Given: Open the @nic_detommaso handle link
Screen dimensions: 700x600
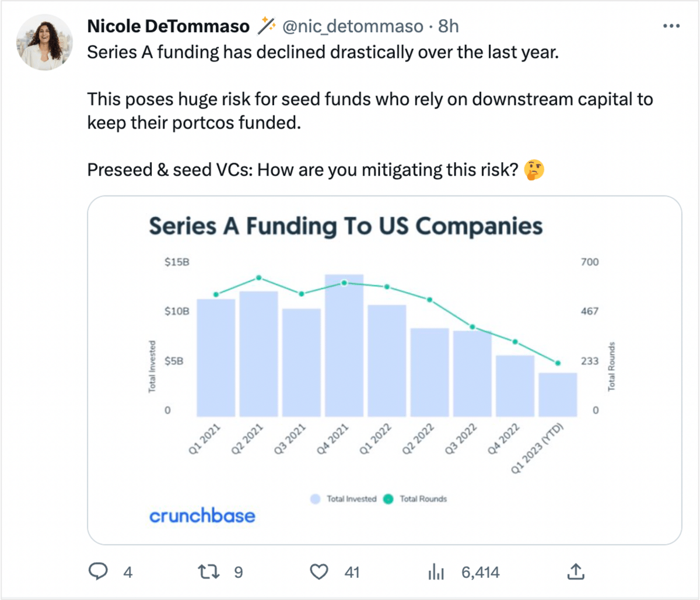Looking at the screenshot, I should pyautogui.click(x=353, y=26).
